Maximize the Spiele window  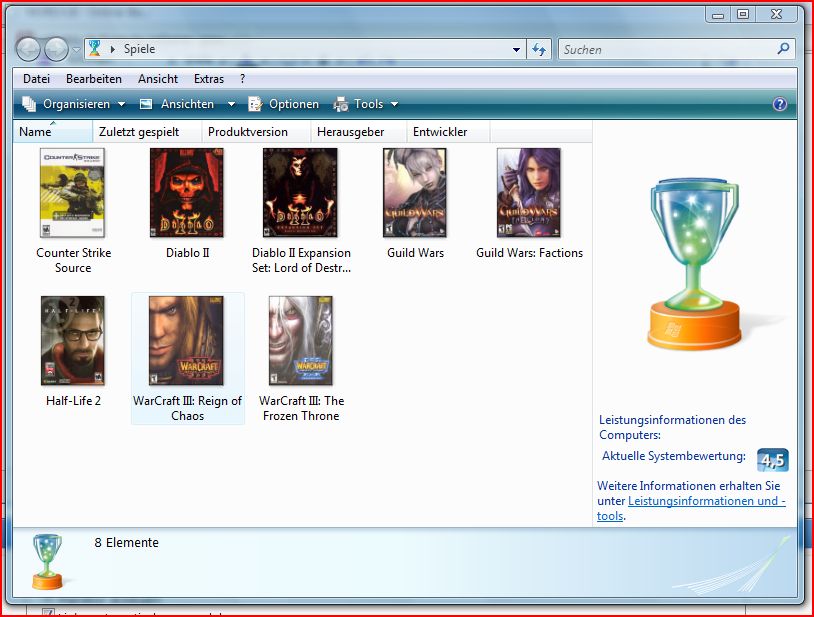(x=743, y=15)
